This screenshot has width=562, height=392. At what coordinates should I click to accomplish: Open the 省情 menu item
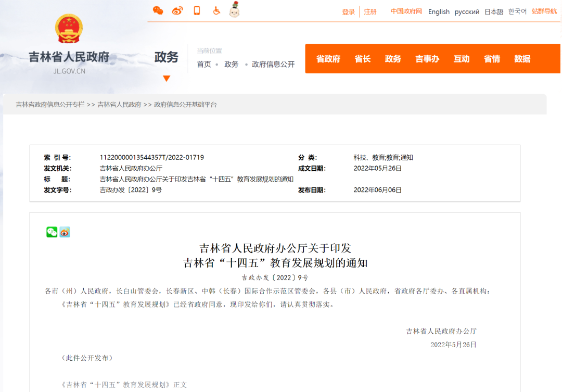[x=492, y=59]
